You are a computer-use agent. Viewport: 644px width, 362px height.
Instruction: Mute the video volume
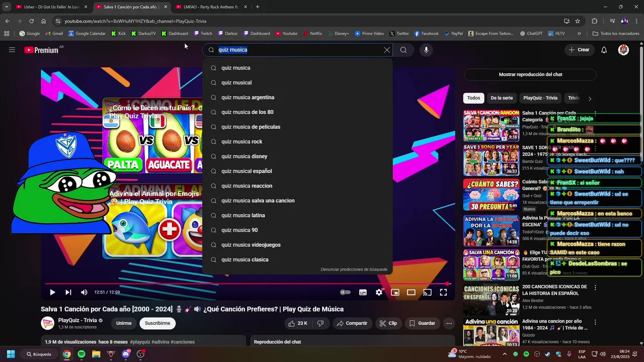[x=84, y=292]
